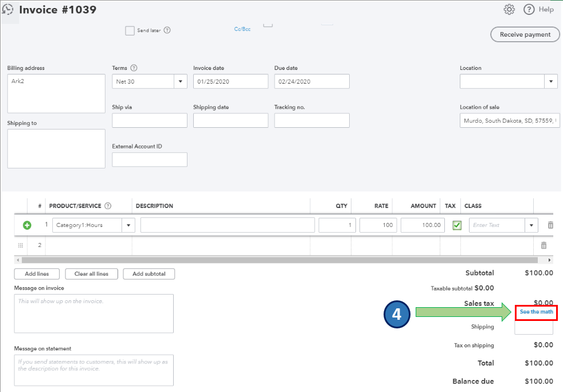Click the Add lines button

37,273
